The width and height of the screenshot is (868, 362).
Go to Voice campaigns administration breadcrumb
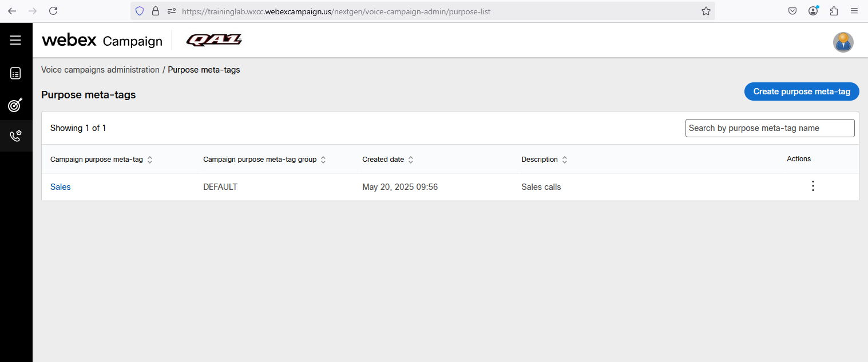click(100, 70)
